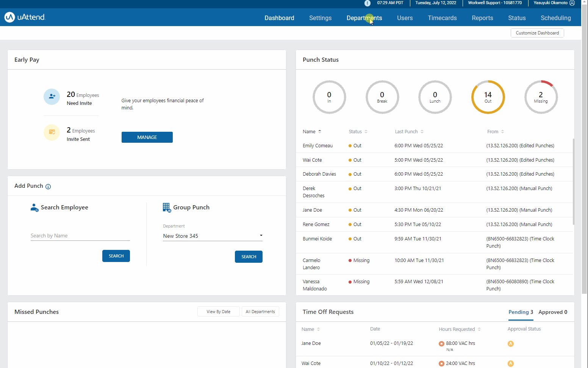The width and height of the screenshot is (588, 368).
Task: Toggle sort on the Name column
Action: (320, 131)
